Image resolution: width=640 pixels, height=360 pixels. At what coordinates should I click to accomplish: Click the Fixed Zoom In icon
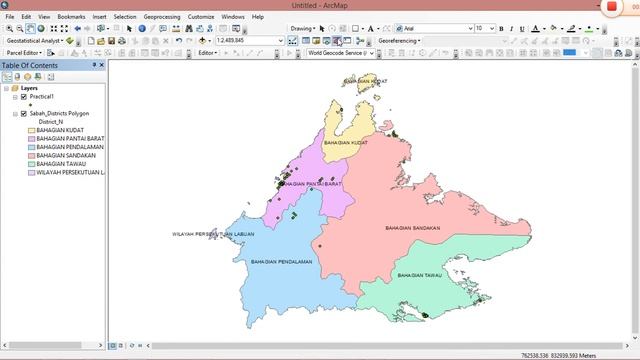54,29
